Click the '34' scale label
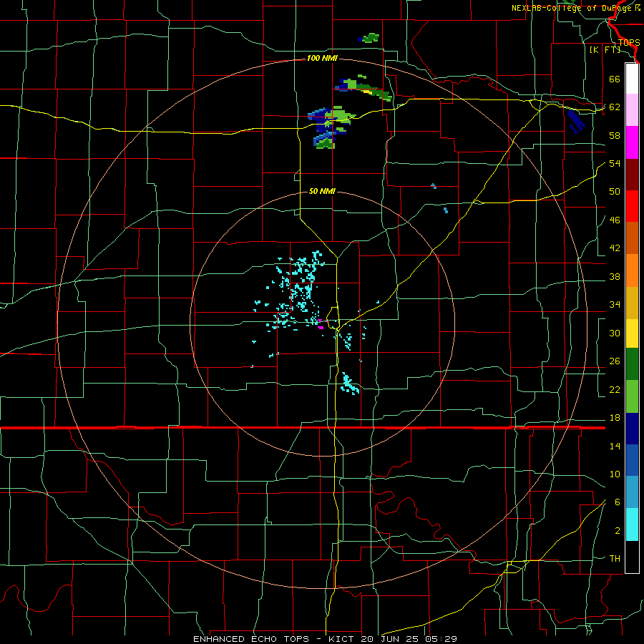Image resolution: width=644 pixels, height=644 pixels. pyautogui.click(x=615, y=305)
